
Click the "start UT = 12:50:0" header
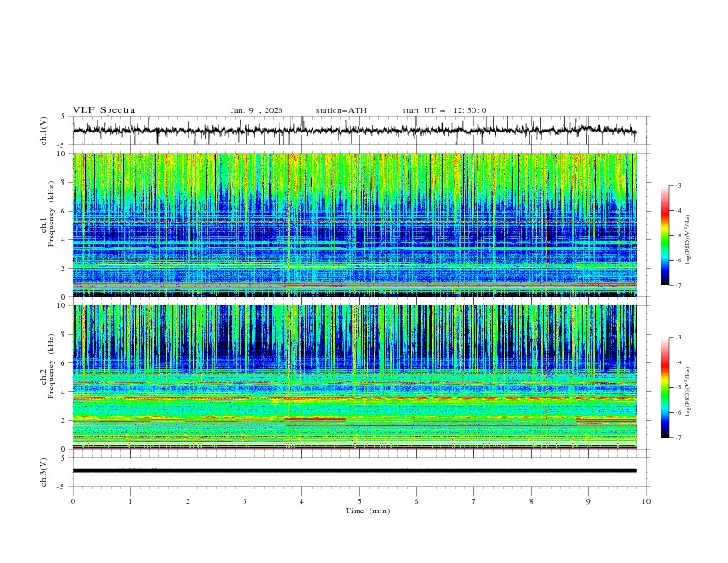click(x=444, y=110)
